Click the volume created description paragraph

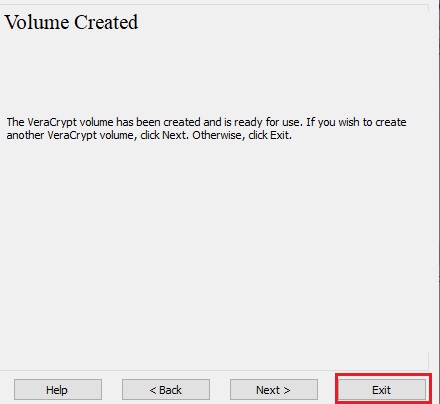[x=206, y=129]
